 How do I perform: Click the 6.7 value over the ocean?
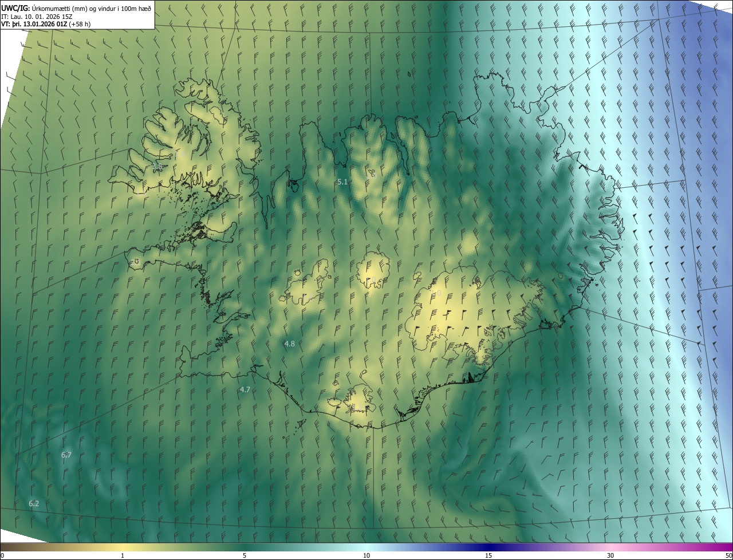[66, 455]
